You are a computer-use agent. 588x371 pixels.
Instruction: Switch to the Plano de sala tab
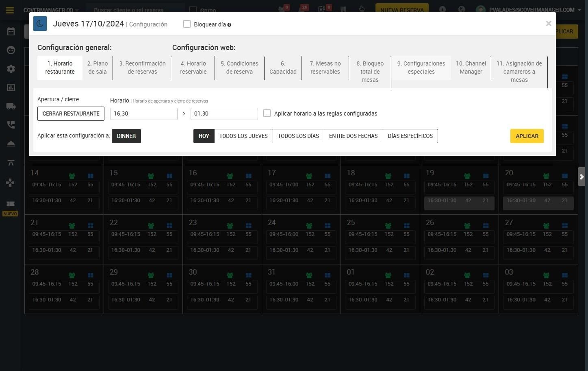(x=98, y=68)
